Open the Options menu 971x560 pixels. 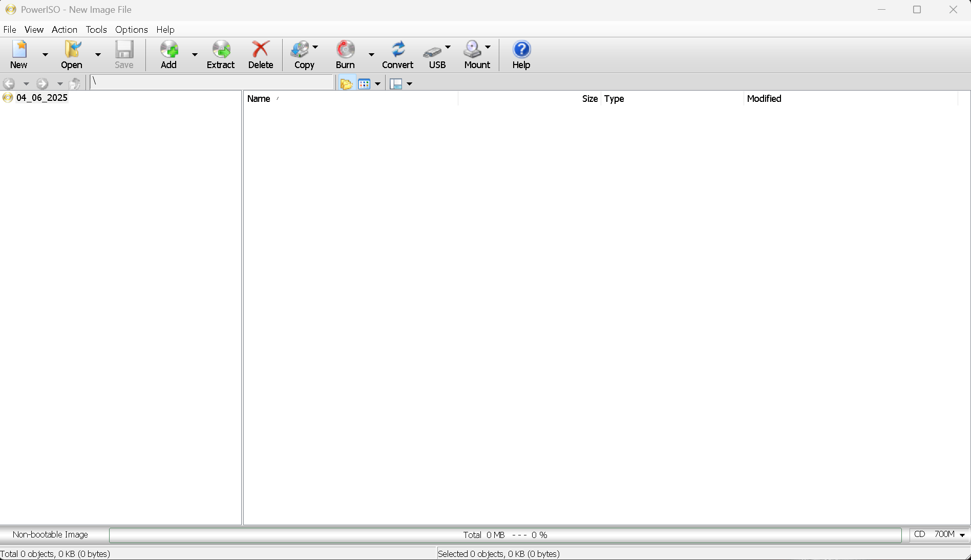132,30
